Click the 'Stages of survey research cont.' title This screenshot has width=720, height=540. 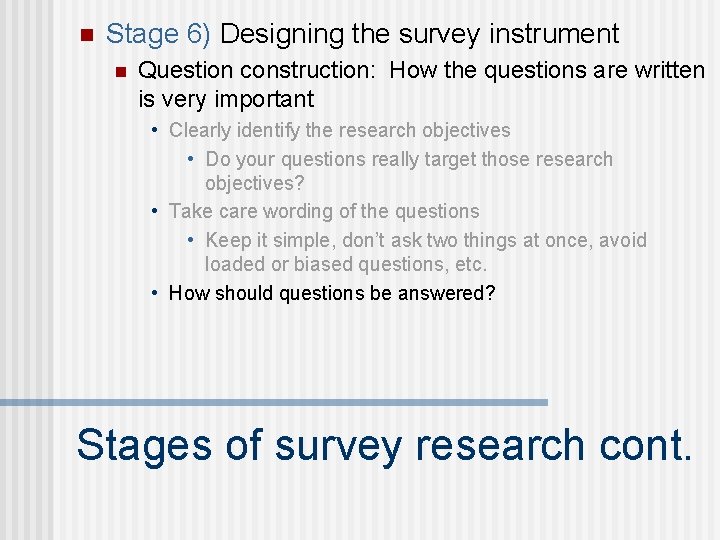point(384,445)
